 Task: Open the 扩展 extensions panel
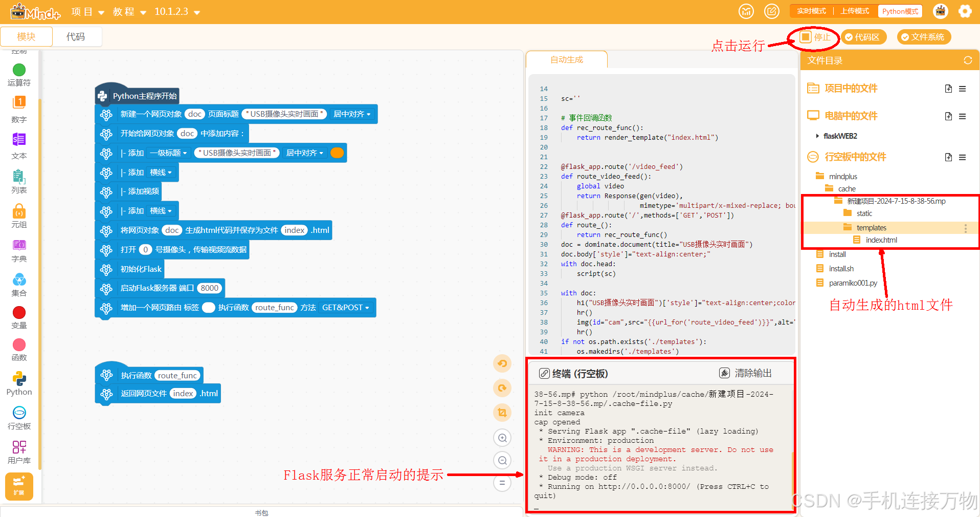coord(19,486)
